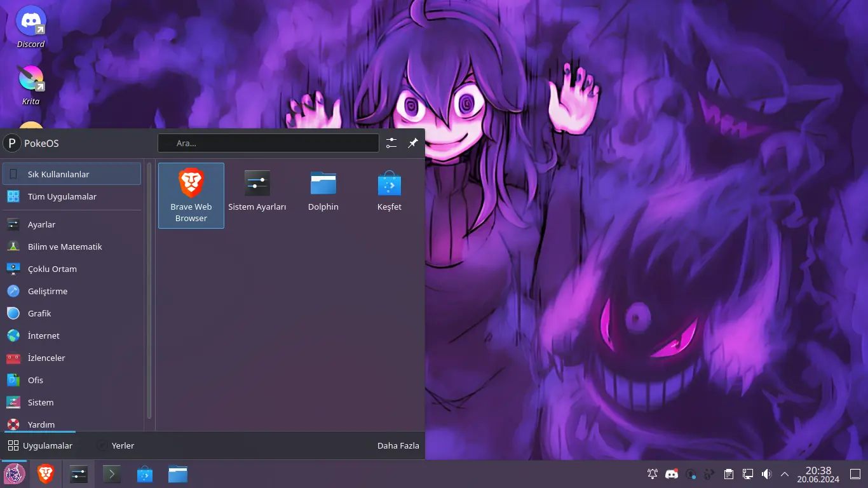Open the Yardım category
Viewport: 868px width, 488px height.
[x=72, y=424]
